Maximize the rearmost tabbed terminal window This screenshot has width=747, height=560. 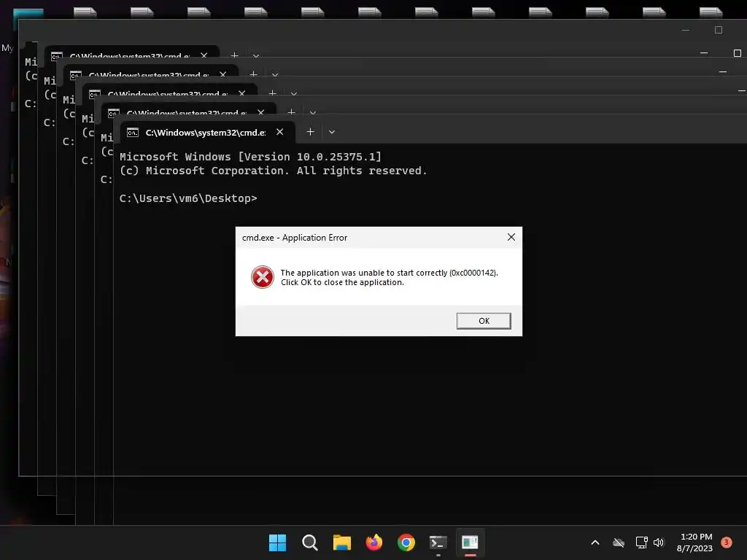(x=738, y=52)
